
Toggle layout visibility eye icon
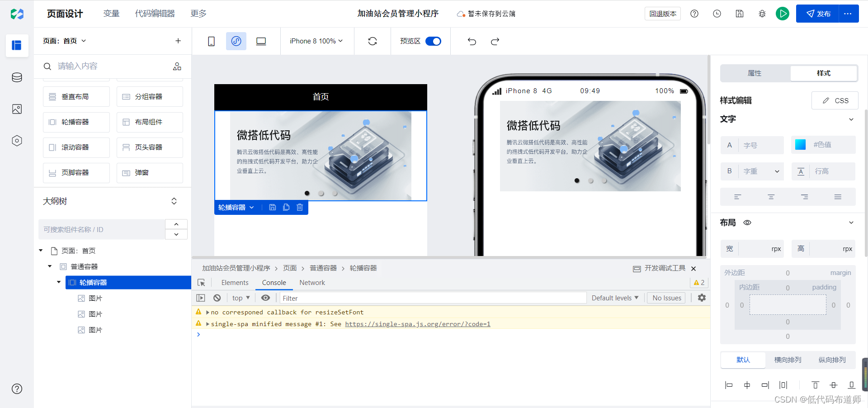click(747, 223)
